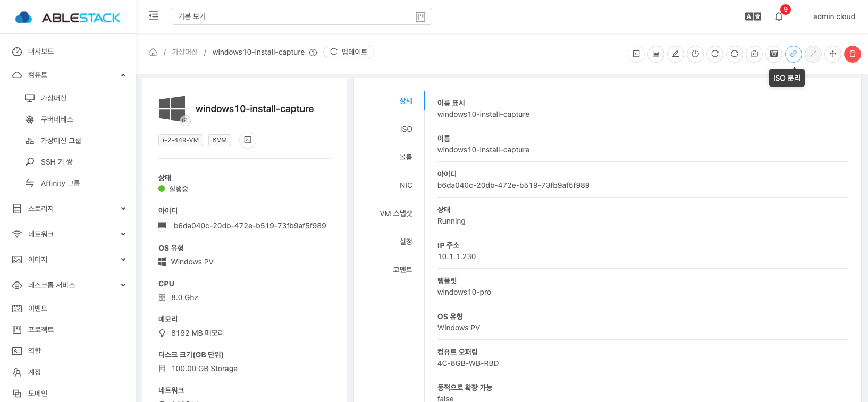The image size is (868, 402).
Task: Open the VM metrics chart icon
Action: (656, 54)
